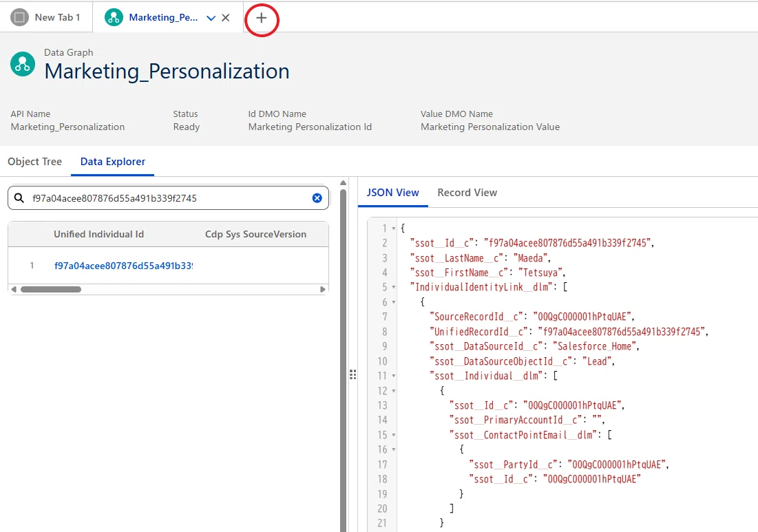The height and width of the screenshot is (532, 758).
Task: Click the New Tab 1 square icon
Action: (19, 17)
